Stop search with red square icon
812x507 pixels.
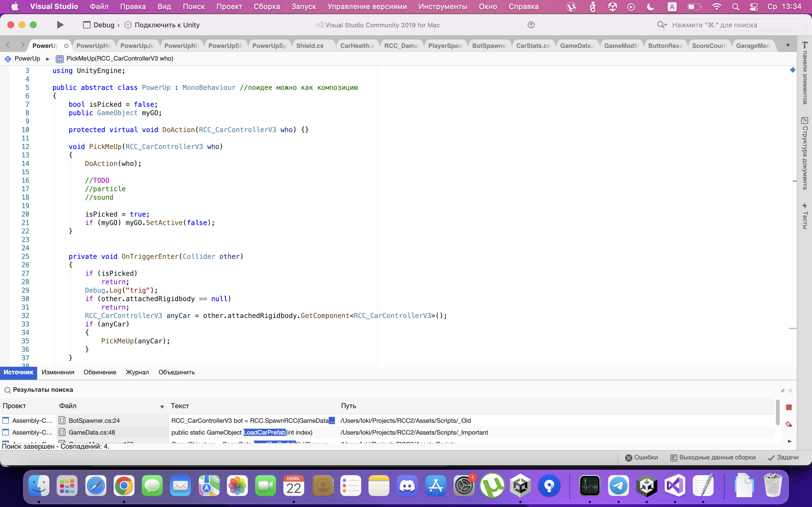789,407
